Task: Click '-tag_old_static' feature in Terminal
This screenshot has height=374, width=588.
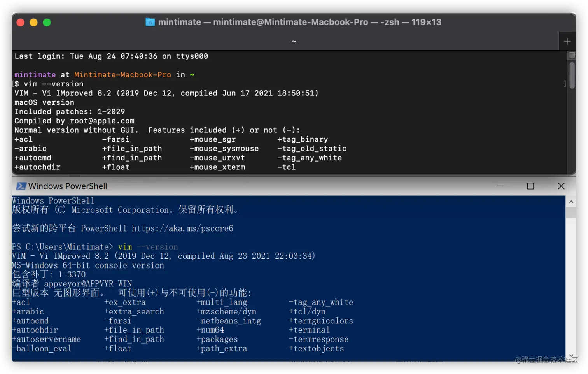Action: coord(312,149)
